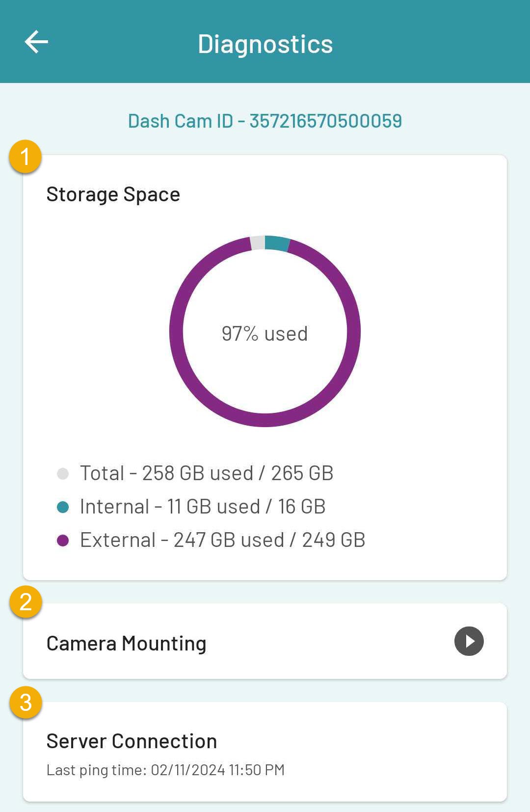530x812 pixels.
Task: Go back using the arrow icon
Action: [36, 42]
